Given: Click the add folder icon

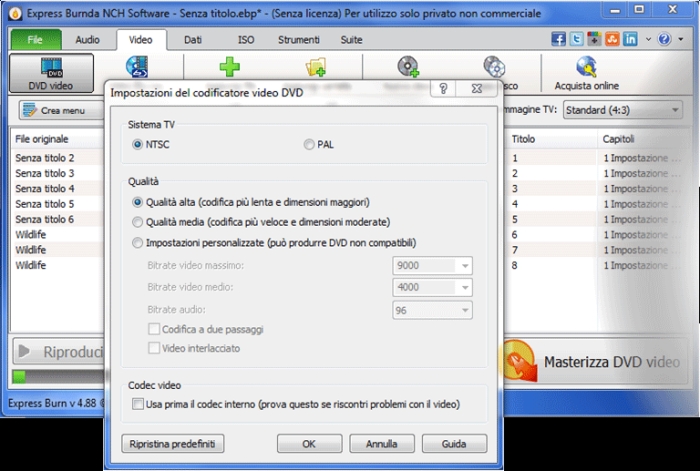Looking at the screenshot, I should click(316, 67).
